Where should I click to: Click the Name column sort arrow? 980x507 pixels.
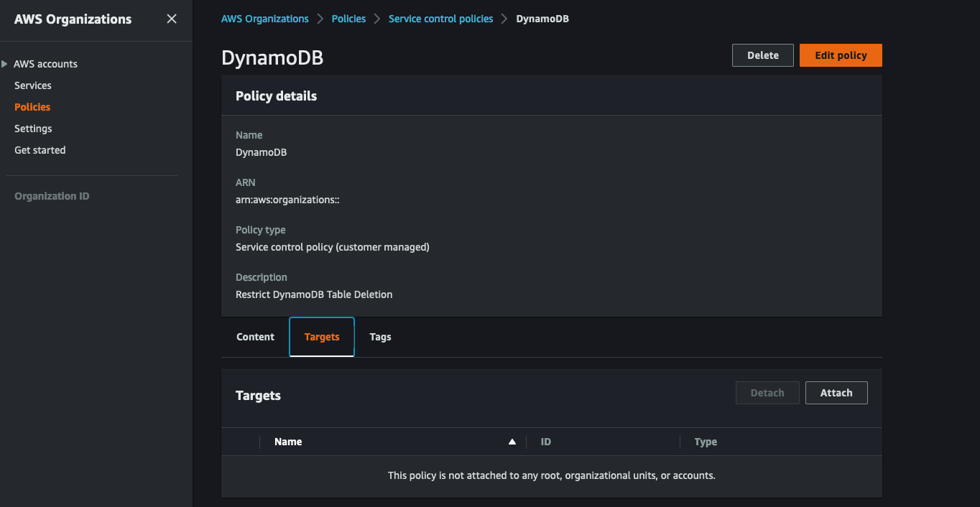pyautogui.click(x=512, y=442)
